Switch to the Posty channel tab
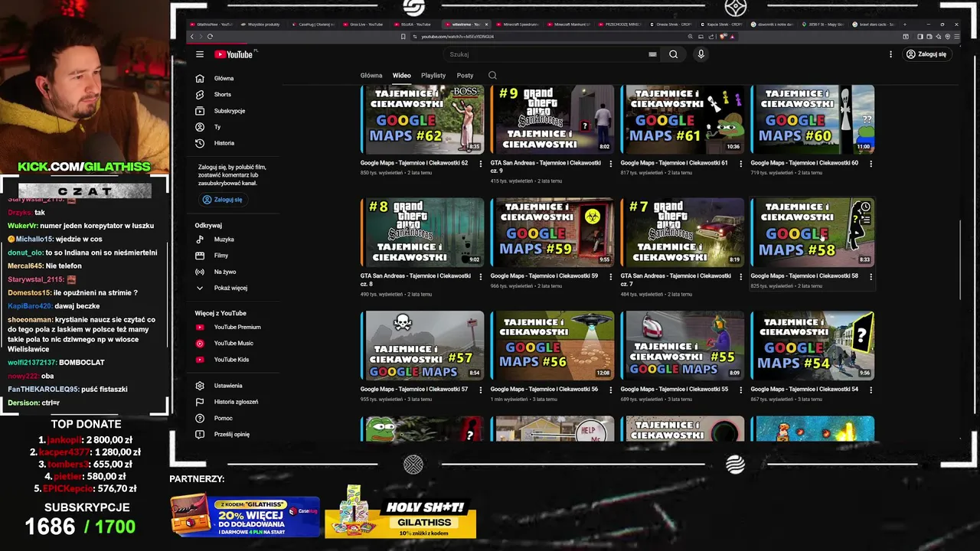This screenshot has height=551, width=980. click(465, 75)
